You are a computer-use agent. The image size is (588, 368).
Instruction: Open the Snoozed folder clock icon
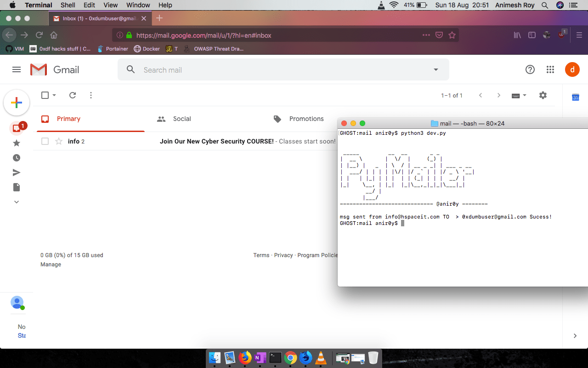pyautogui.click(x=16, y=158)
